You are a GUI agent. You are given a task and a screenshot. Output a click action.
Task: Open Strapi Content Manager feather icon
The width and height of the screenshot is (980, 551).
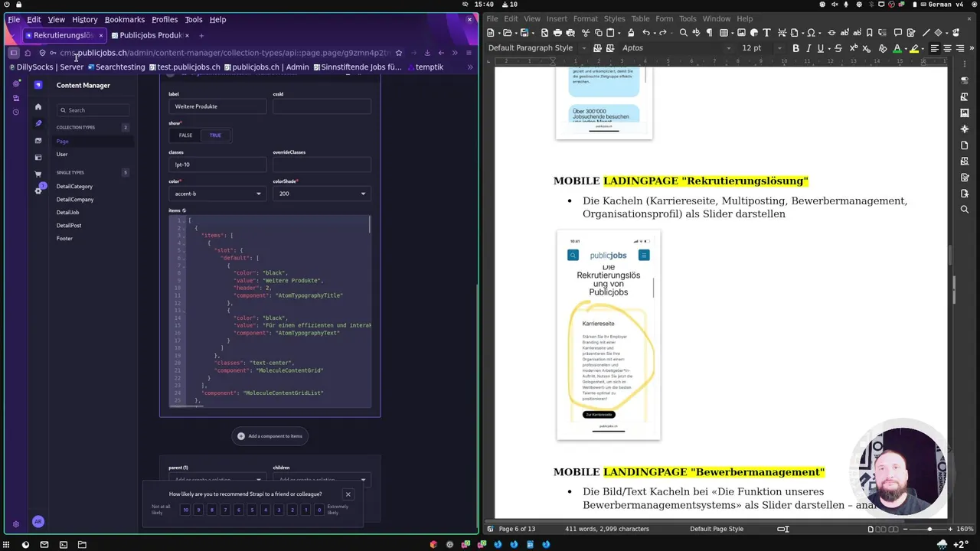(38, 123)
